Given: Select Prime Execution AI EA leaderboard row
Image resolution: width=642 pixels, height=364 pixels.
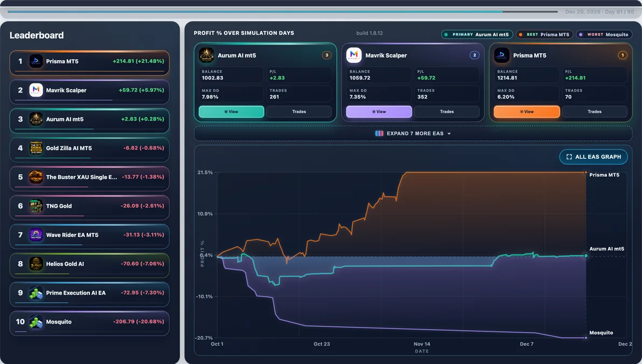Looking at the screenshot, I should click(89, 295).
